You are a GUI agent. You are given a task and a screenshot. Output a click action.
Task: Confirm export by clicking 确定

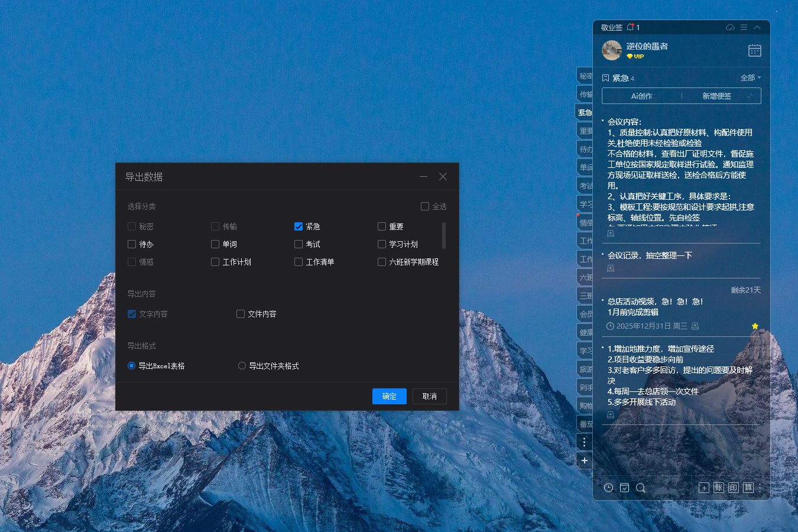coord(389,396)
